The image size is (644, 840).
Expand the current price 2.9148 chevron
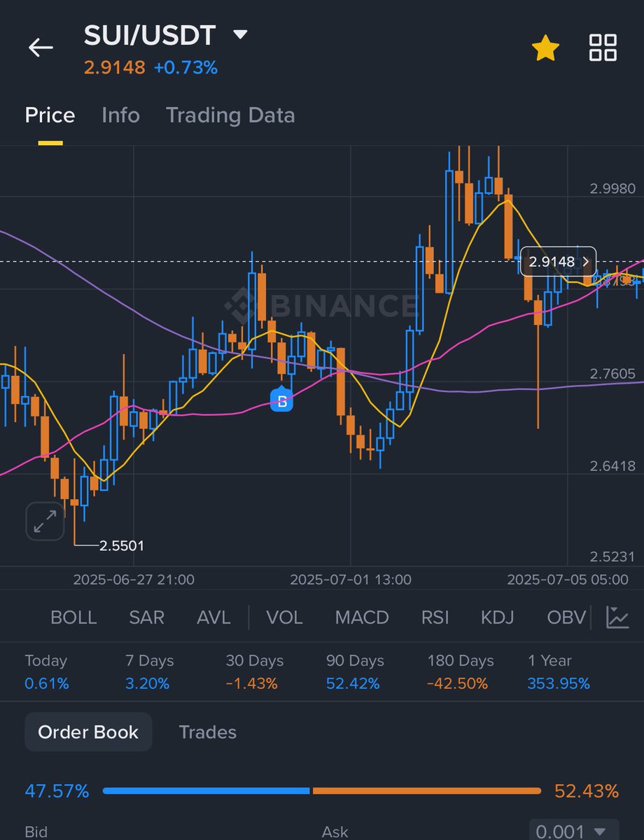(585, 261)
